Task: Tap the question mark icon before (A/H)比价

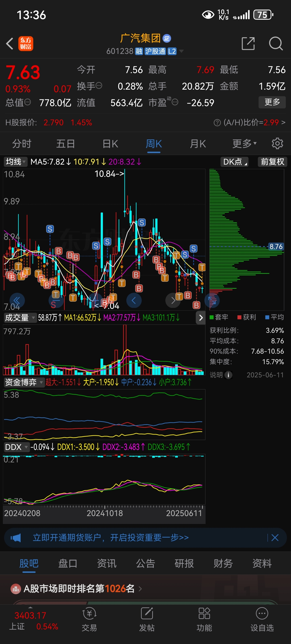Action: pos(217,122)
